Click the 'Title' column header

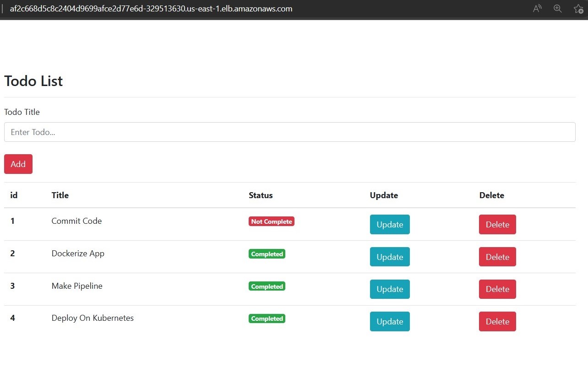tap(60, 195)
